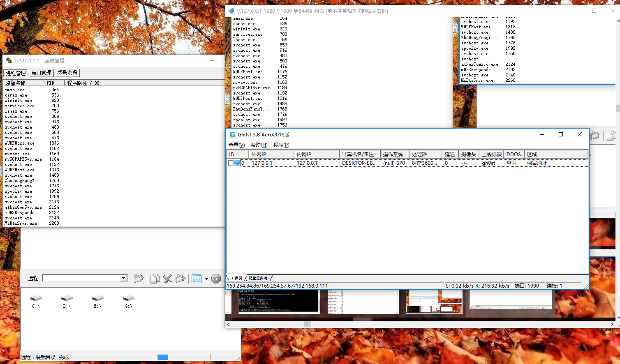Image resolution: width=620 pixels, height=364 pixels.
Task: Select the D:\ drive icon
Action: point(67,302)
